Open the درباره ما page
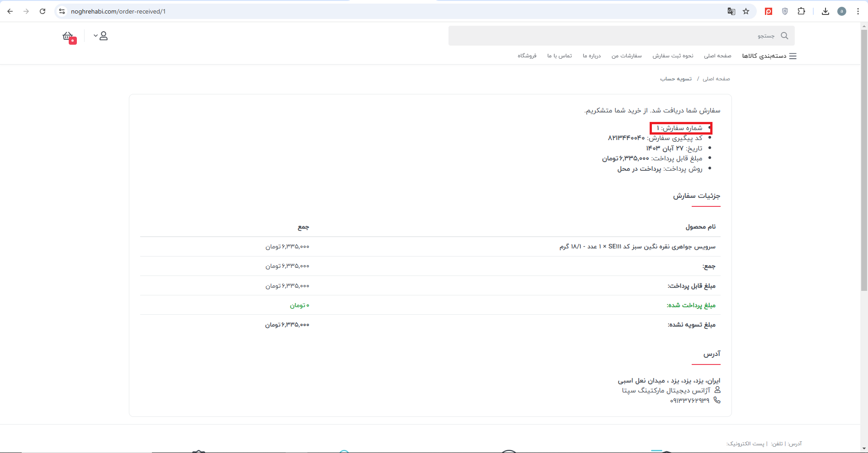This screenshot has width=868, height=453. (592, 56)
